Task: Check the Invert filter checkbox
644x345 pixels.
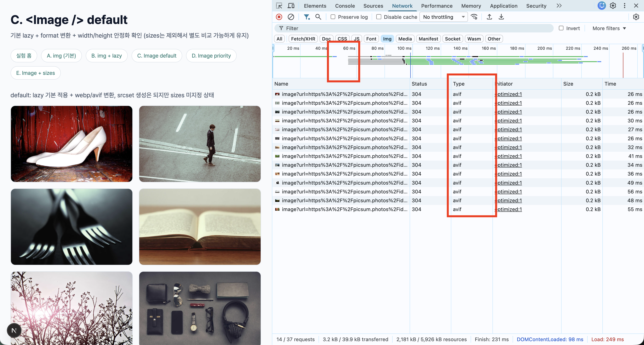Action: click(x=561, y=28)
